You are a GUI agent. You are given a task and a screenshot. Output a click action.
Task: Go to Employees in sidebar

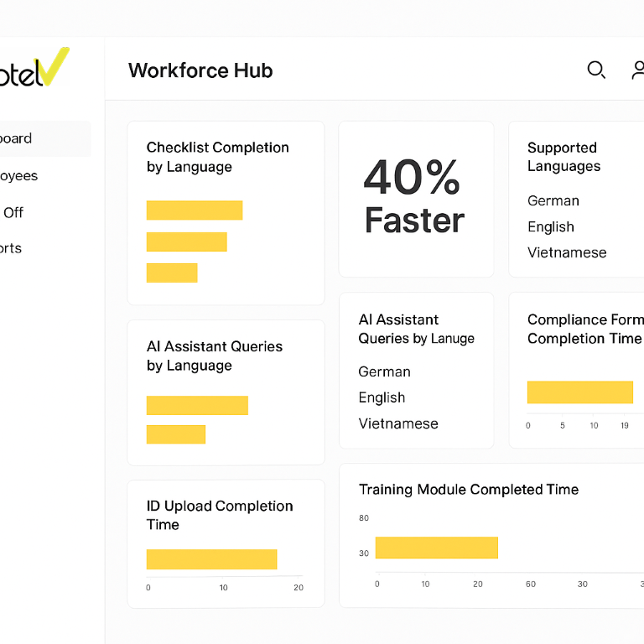(x=20, y=176)
